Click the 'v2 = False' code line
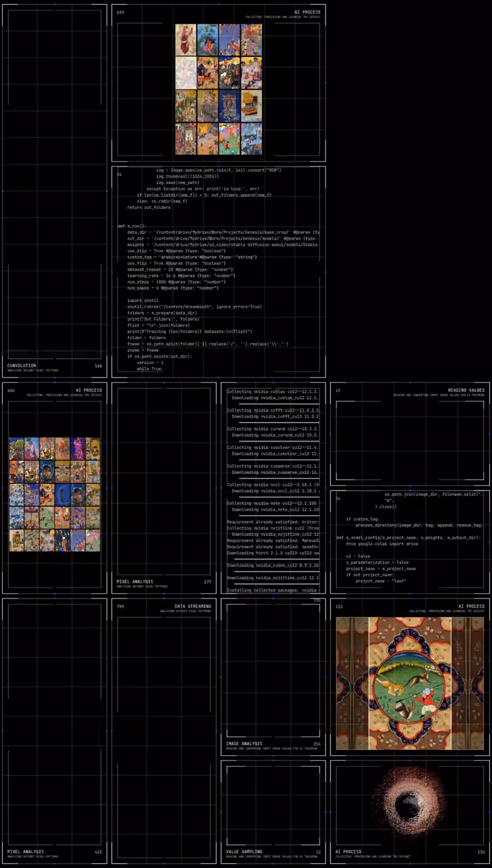492x868 pixels. click(x=358, y=556)
